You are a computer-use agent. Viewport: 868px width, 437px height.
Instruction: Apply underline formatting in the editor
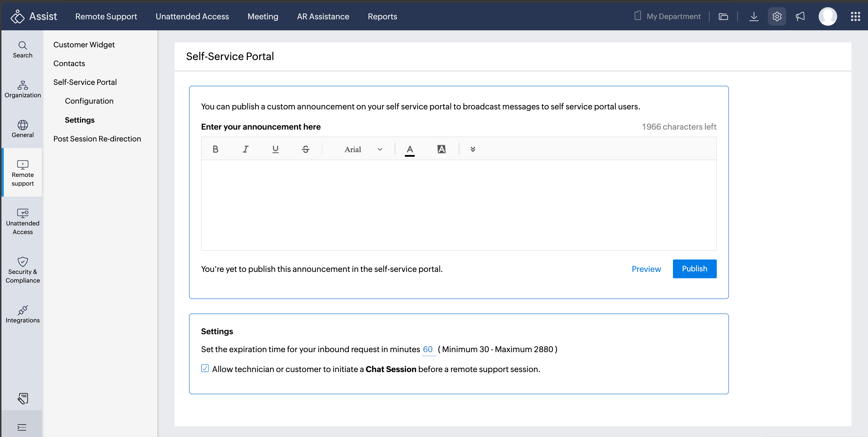tap(275, 149)
